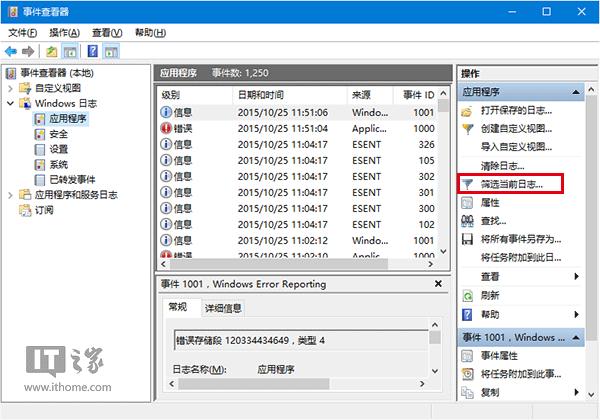The width and height of the screenshot is (600, 420).
Task: Sort by the 级别 column header
Action: pyautogui.click(x=194, y=95)
